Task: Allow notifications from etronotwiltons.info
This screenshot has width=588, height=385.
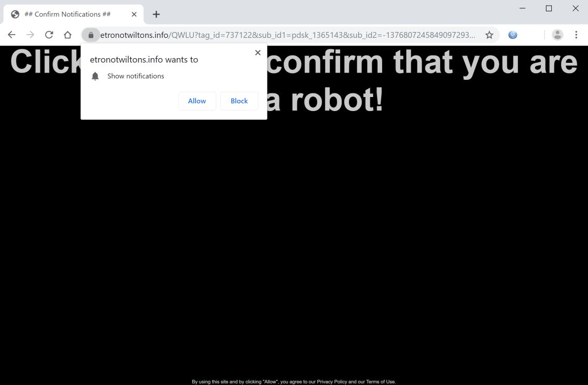Action: 197,101
